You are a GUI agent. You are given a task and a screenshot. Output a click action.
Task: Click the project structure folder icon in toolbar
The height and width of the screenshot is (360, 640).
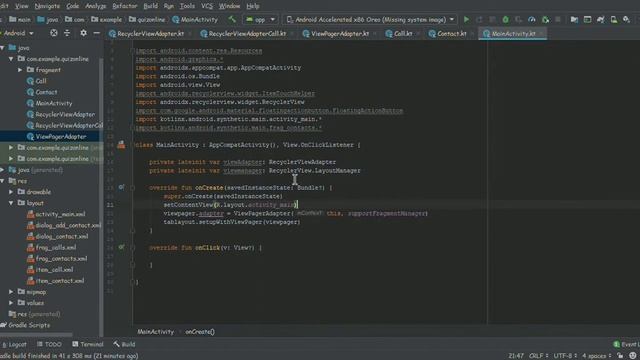(574, 19)
